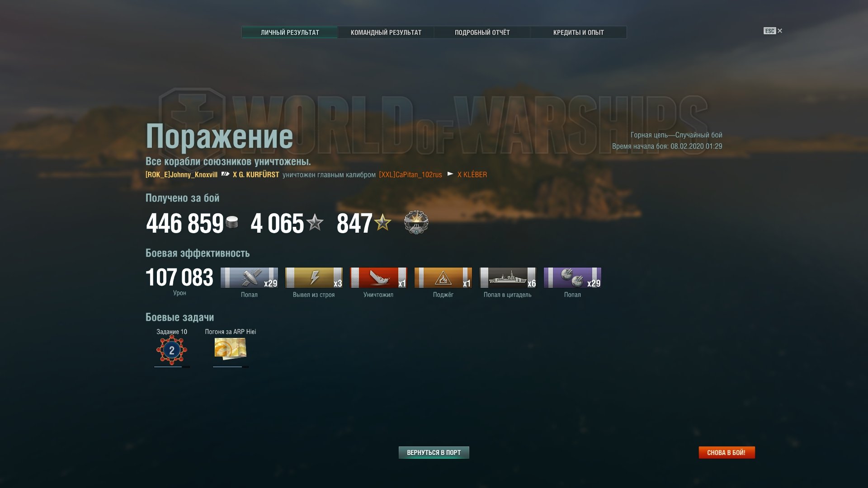The height and width of the screenshot is (488, 868).
Task: Click player name [XXL]CaPitan_102rus
Action: (x=410, y=174)
